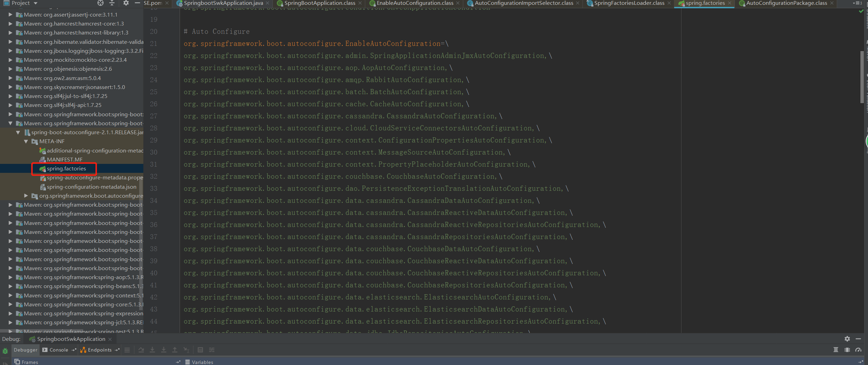Click the Step Out icon in debugger toolbar
The image size is (868, 365).
point(175,350)
